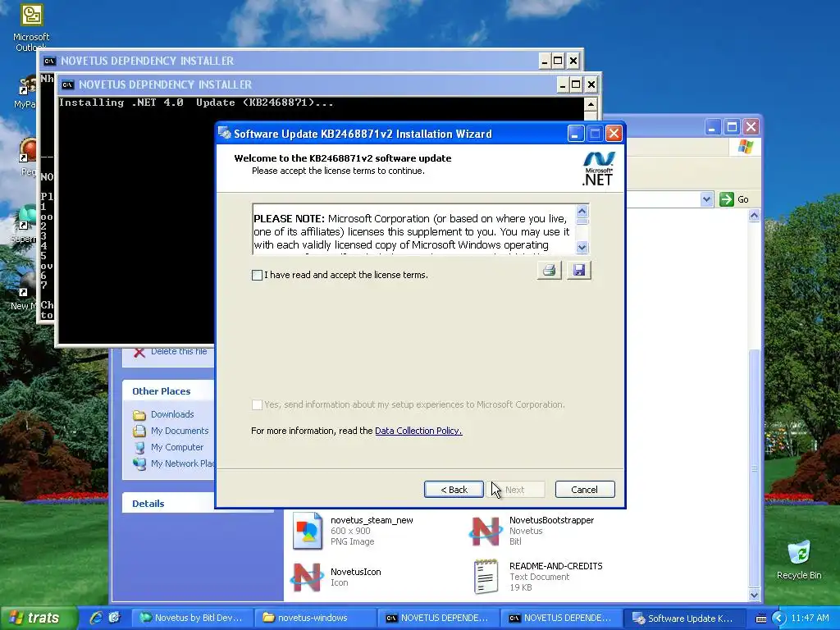Click the save license terms floppy icon
This screenshot has height=630, width=840.
click(x=579, y=270)
